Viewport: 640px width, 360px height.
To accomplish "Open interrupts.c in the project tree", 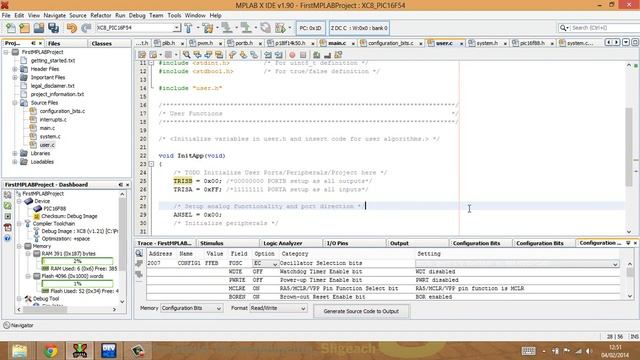I will click(53, 120).
